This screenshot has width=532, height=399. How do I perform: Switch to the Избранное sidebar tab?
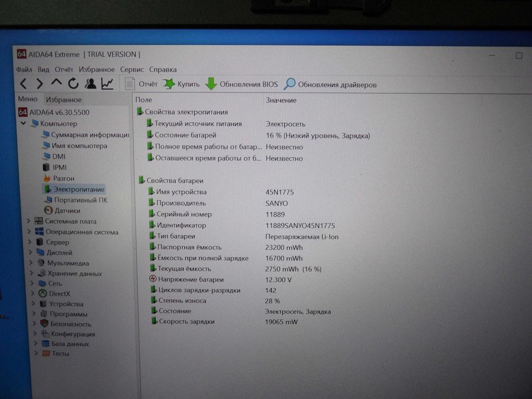coord(64,100)
